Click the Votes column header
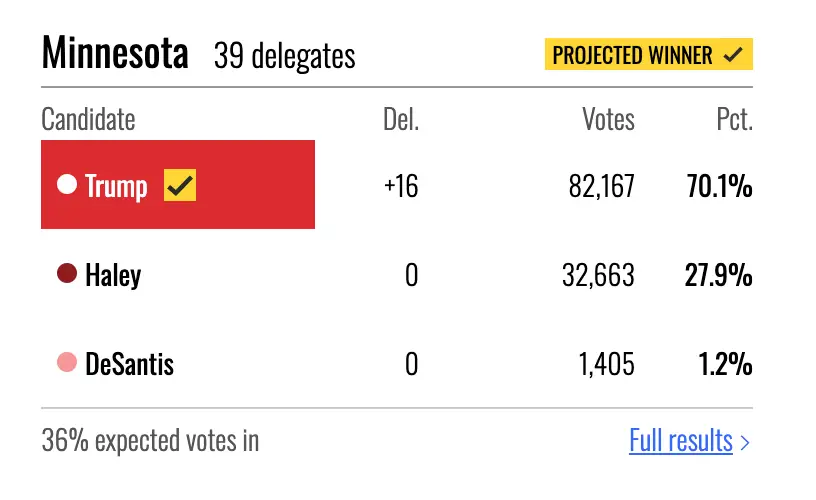The image size is (816, 500). pos(608,119)
